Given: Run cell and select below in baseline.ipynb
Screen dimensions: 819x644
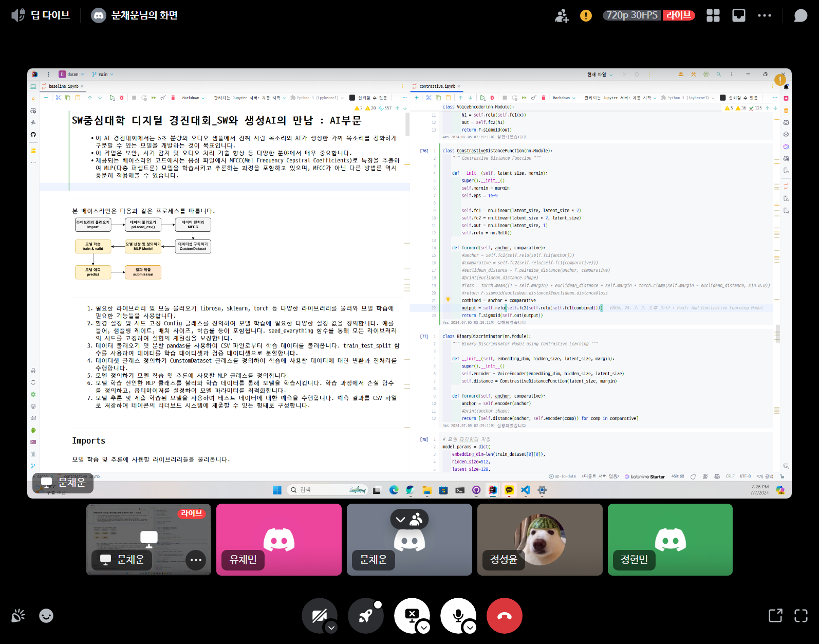Looking at the screenshot, I should [x=112, y=98].
